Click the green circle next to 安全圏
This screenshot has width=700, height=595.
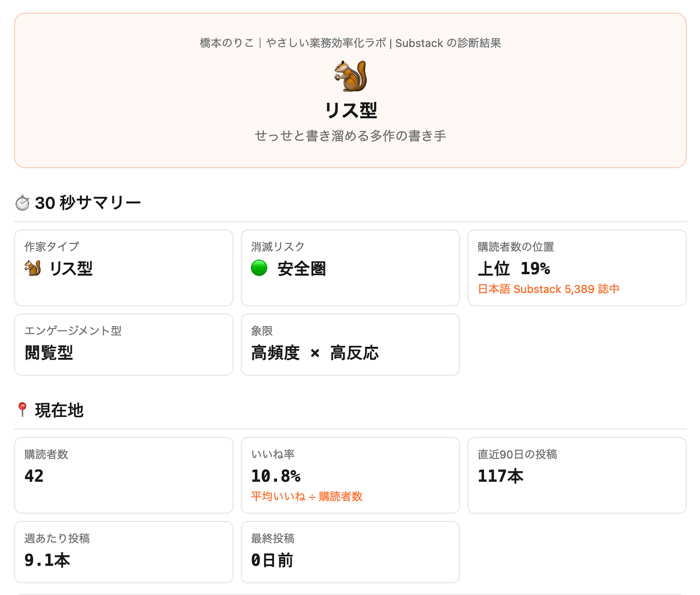click(259, 268)
